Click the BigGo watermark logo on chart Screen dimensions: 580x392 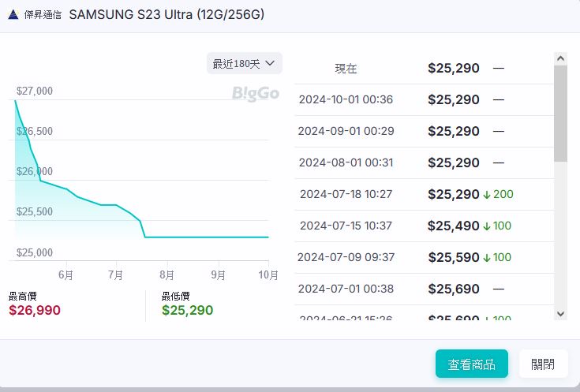pyautogui.click(x=255, y=94)
